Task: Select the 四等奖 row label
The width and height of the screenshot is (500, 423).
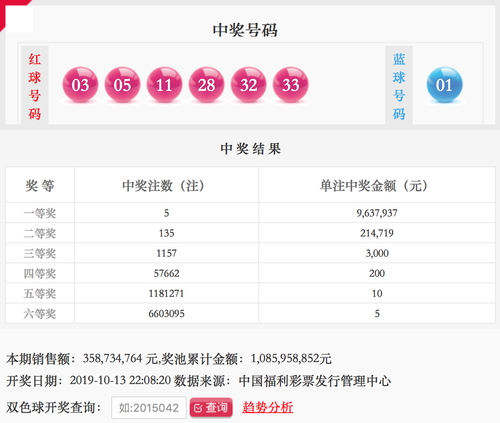Action: [40, 273]
